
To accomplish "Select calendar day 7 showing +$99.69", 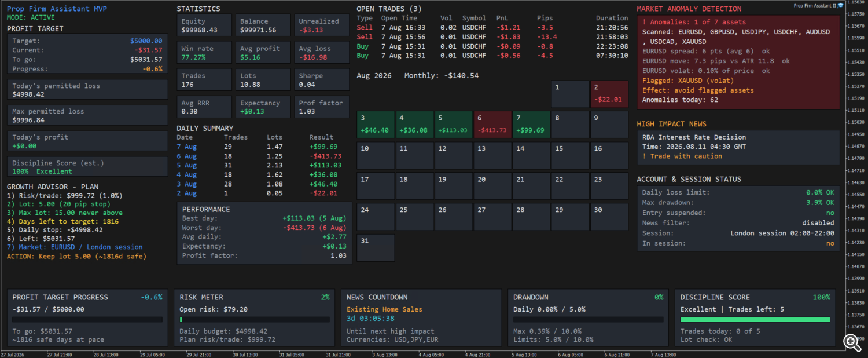I will coord(531,125).
